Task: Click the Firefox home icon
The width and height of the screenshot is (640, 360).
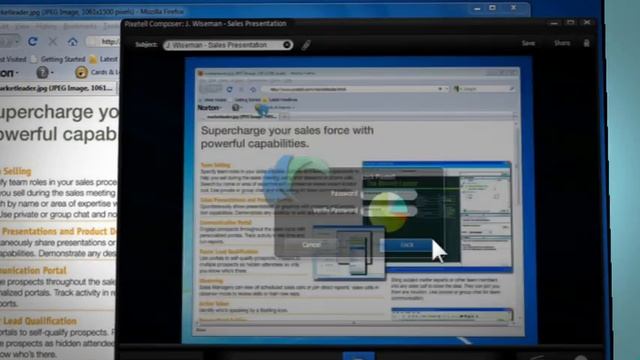Action: click(73, 41)
